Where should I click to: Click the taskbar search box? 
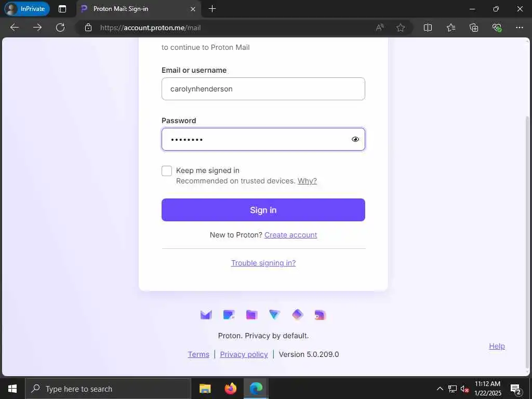point(108,389)
